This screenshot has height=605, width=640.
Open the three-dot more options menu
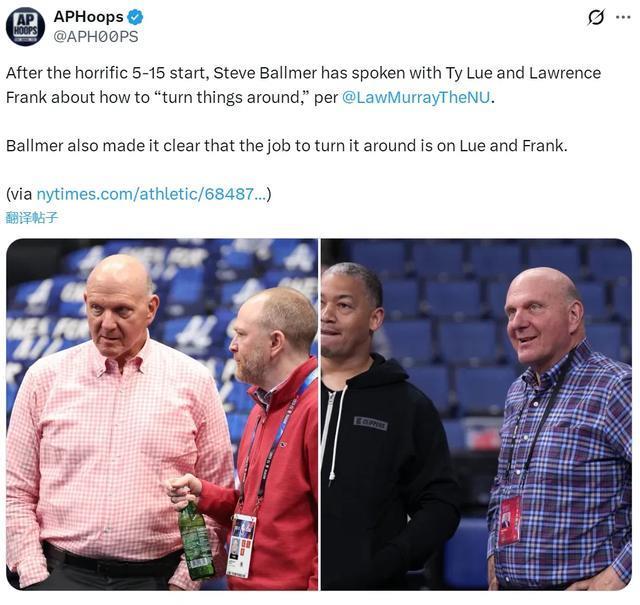pos(622,17)
